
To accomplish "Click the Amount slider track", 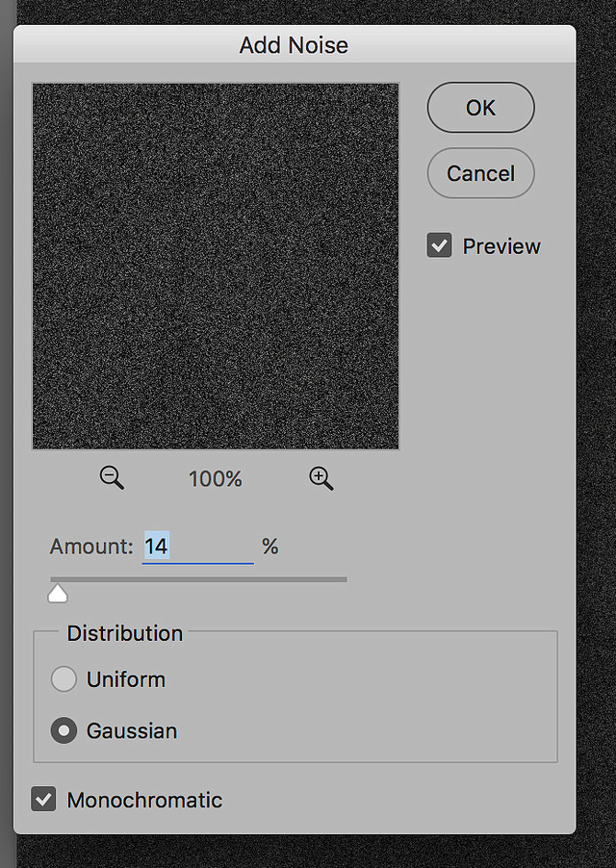I will pos(198,579).
